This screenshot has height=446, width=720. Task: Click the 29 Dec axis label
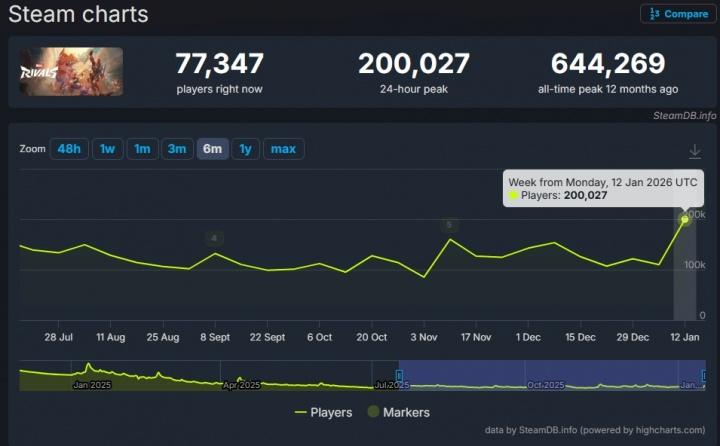point(633,337)
